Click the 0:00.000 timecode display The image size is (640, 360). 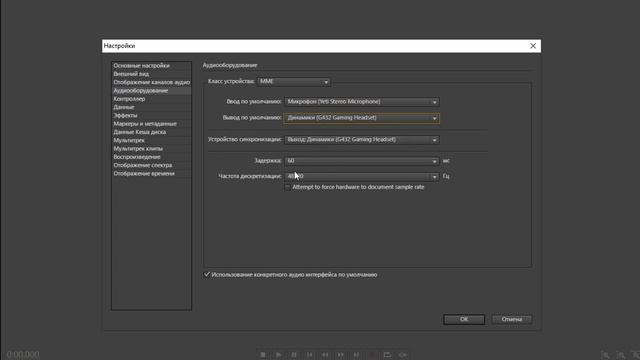click(23, 354)
